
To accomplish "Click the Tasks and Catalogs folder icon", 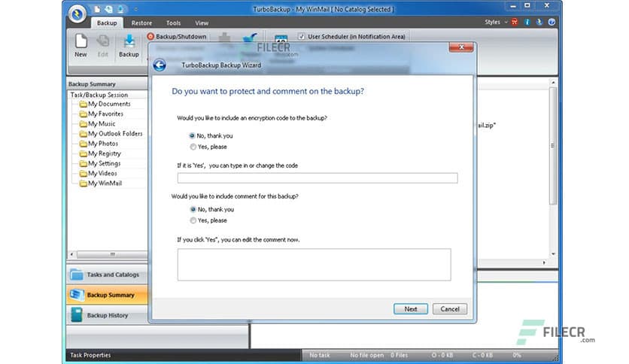I will 76,275.
